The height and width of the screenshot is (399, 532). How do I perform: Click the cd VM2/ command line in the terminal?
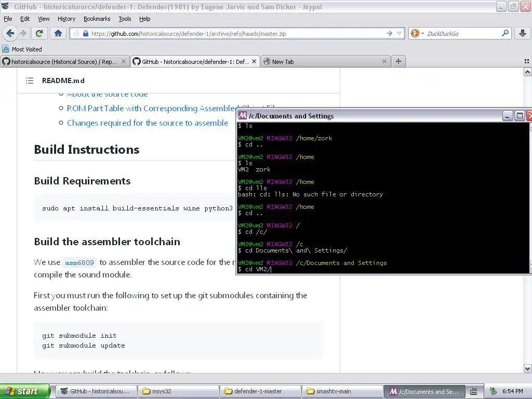pos(255,269)
